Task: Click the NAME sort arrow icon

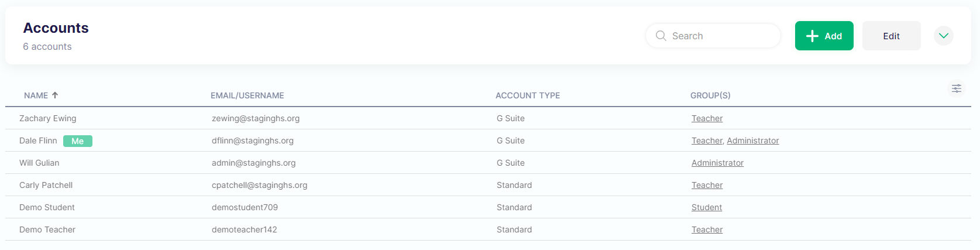Action: [55, 95]
